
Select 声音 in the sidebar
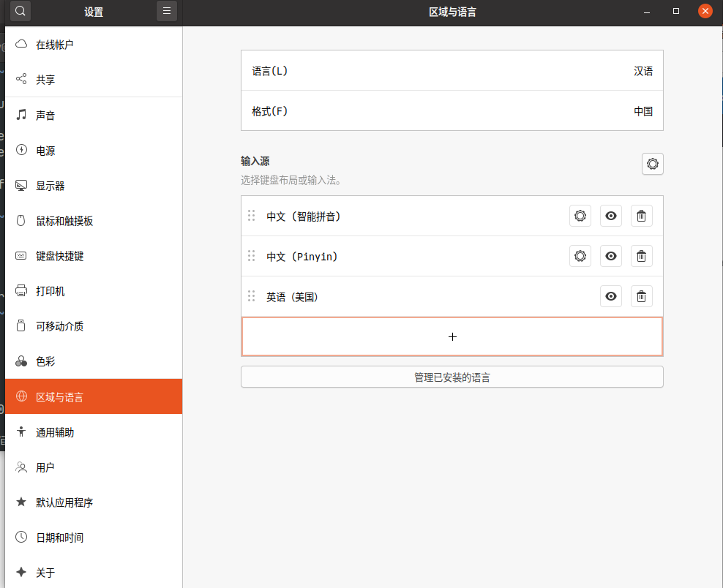click(x=94, y=116)
